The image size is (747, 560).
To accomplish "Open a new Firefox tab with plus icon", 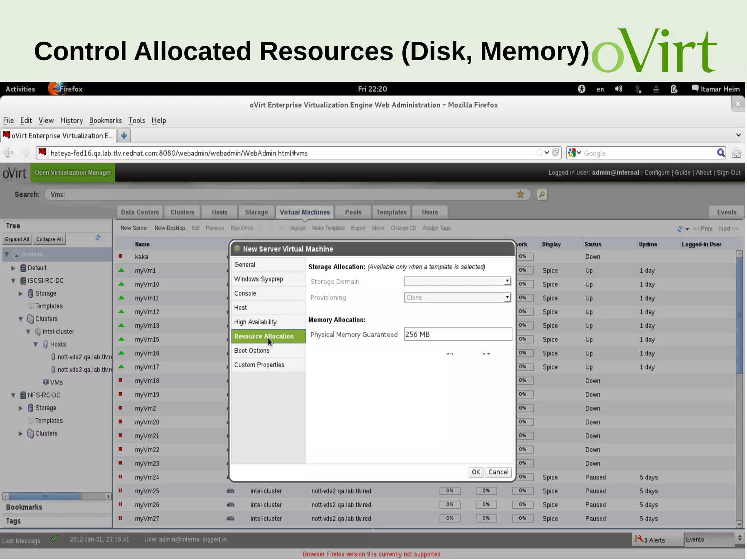I will pyautogui.click(x=124, y=136).
